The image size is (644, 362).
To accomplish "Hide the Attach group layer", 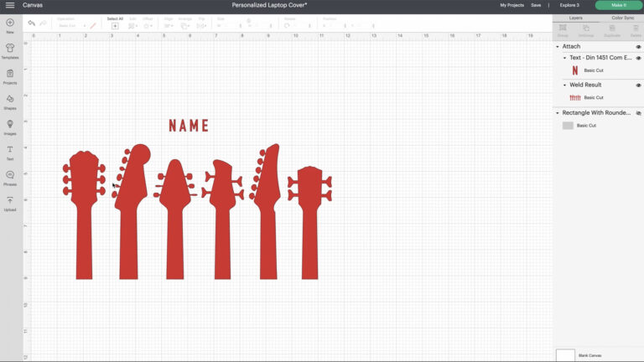I will point(638,47).
